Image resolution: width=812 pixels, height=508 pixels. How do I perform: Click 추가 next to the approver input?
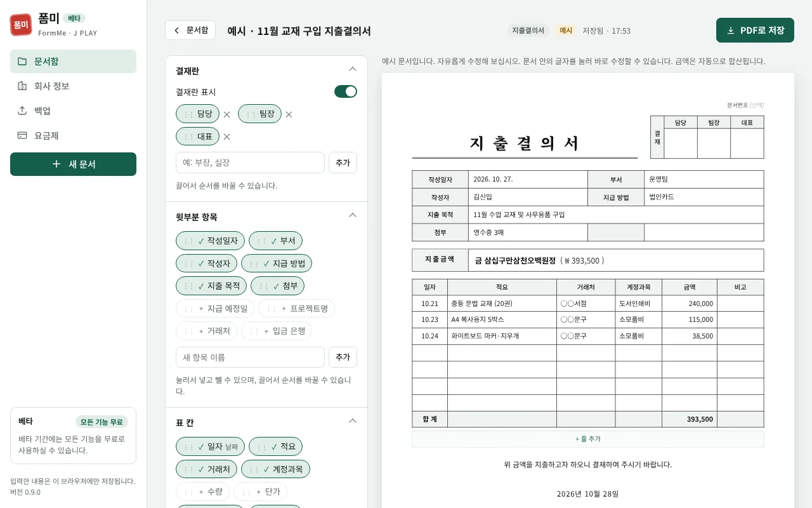click(343, 163)
